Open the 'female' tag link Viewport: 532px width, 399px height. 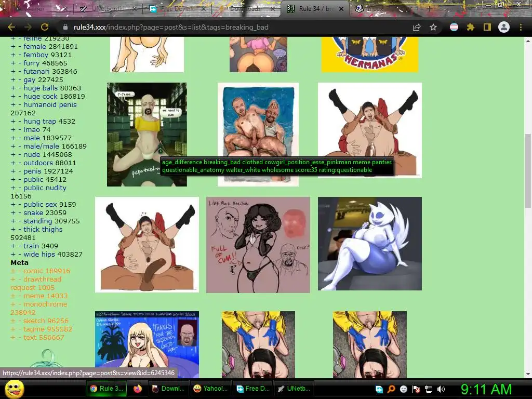pyautogui.click(x=35, y=46)
